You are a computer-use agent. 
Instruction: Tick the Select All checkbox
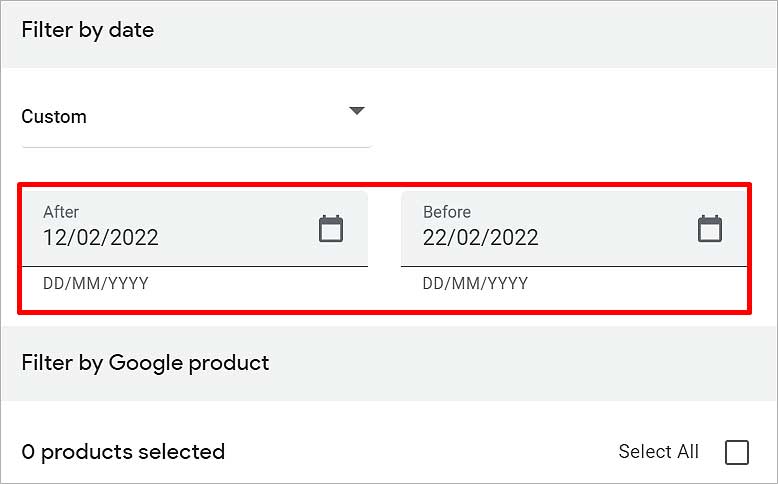point(737,452)
